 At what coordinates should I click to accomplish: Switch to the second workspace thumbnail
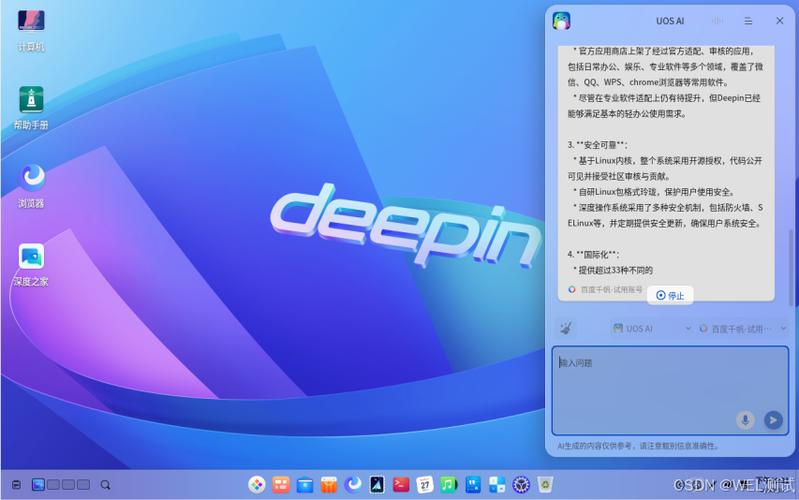(53, 484)
